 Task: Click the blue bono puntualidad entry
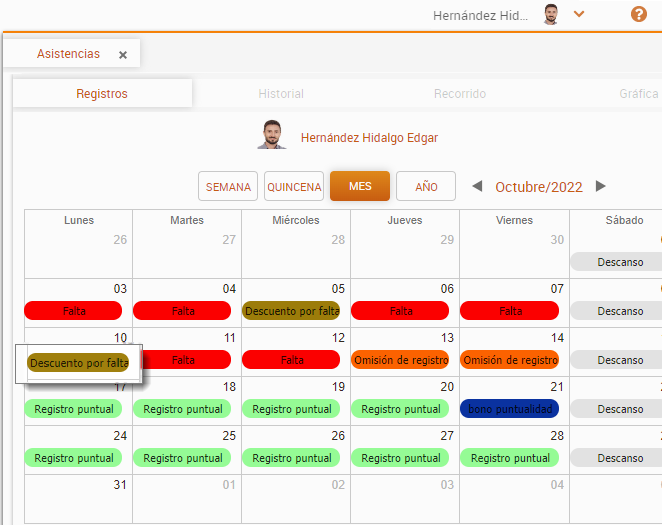coord(509,409)
